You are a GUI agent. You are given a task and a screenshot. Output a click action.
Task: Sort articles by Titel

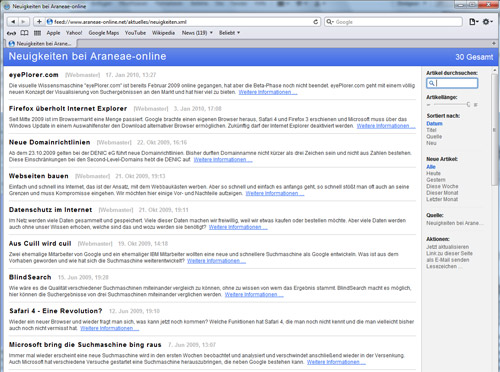point(431,130)
